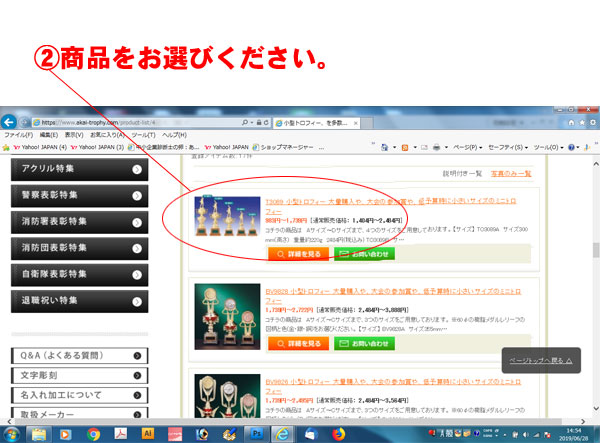Click the arrow icon on アクリル特集

point(136,169)
